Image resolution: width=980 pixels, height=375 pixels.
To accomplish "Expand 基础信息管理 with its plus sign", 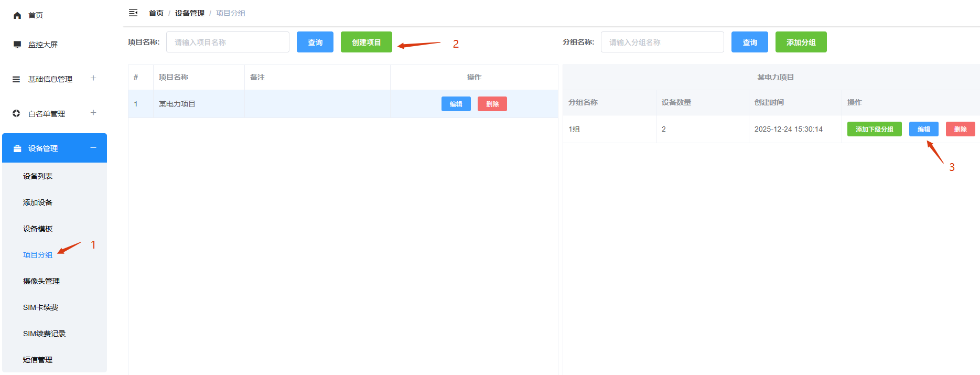I will point(93,78).
